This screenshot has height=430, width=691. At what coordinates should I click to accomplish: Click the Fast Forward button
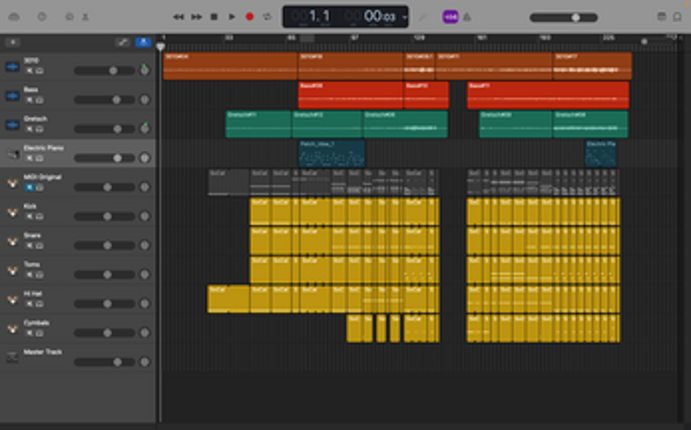[x=196, y=17]
